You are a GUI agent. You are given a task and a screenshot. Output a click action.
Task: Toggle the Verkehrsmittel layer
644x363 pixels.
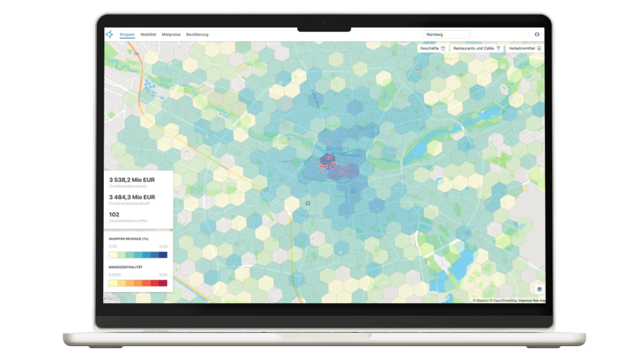(526, 48)
